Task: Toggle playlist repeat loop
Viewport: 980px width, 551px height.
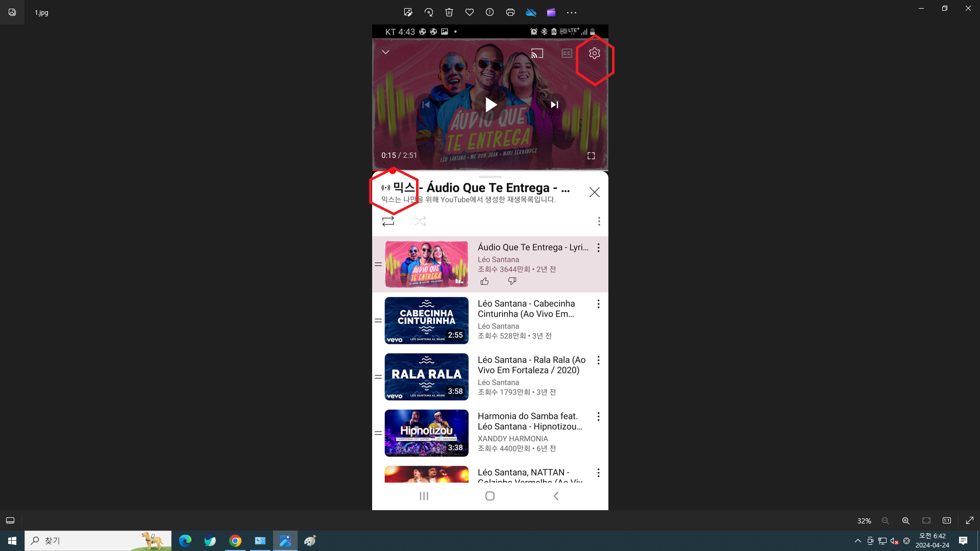Action: [x=388, y=221]
